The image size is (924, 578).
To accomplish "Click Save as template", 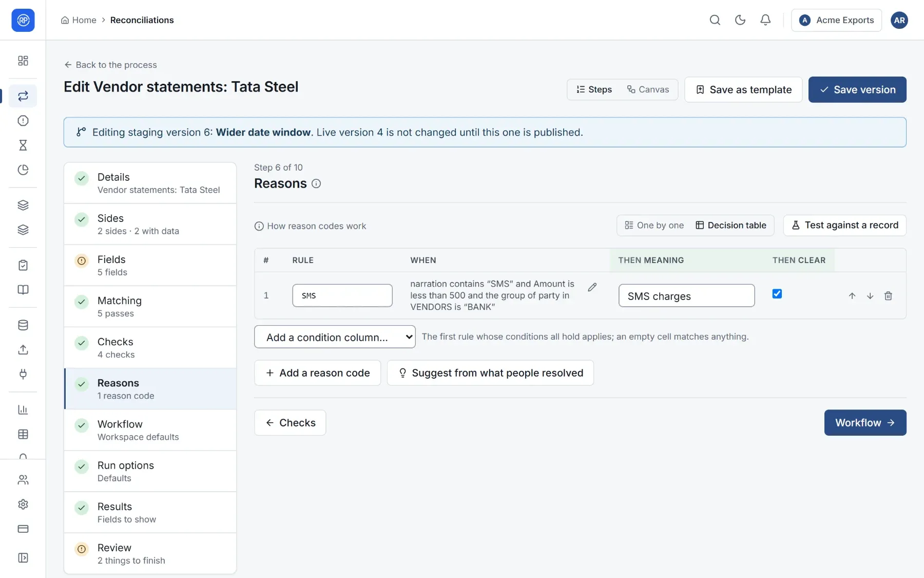I will pos(743,90).
